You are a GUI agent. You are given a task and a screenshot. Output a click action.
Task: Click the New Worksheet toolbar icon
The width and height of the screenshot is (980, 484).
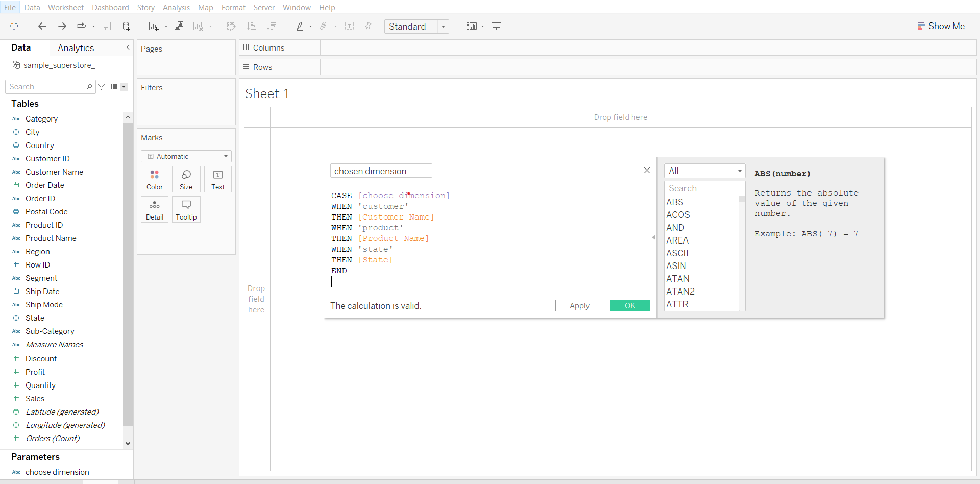click(x=153, y=26)
